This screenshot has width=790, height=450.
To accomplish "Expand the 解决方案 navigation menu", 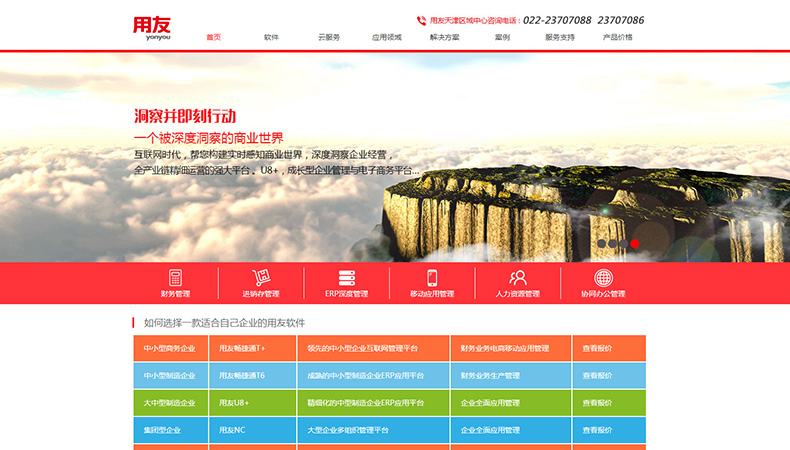I will point(445,37).
